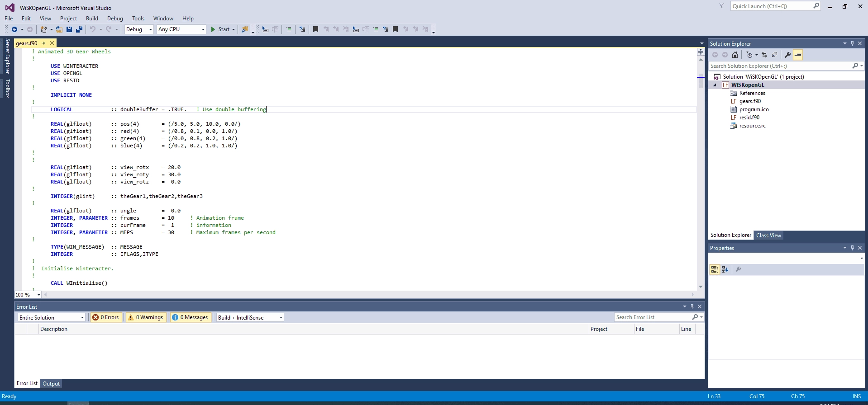Toggle the 0 Messages filter

[190, 317]
